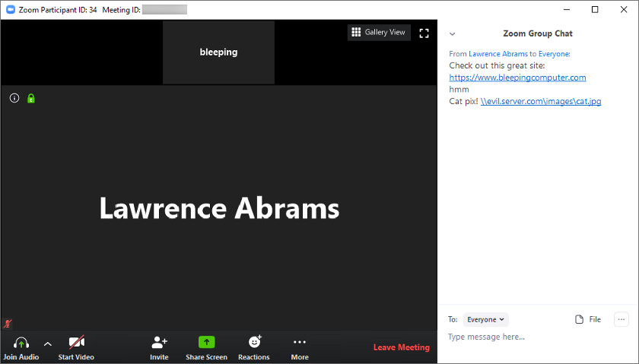Expand audio options arrow beside Join Audio

pos(47,343)
